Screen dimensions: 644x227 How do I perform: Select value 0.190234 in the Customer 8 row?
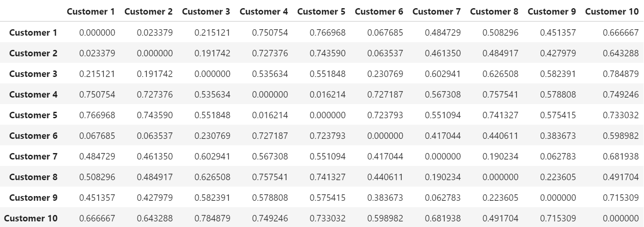[443, 177]
